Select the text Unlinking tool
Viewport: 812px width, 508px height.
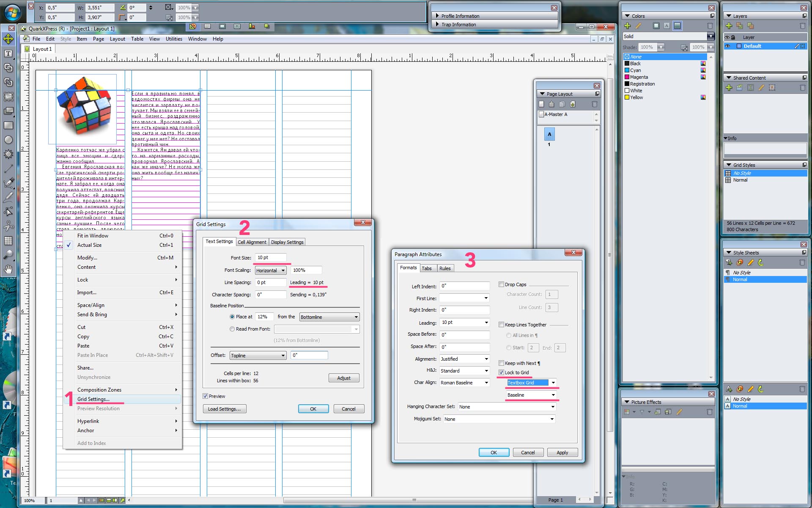(8, 82)
